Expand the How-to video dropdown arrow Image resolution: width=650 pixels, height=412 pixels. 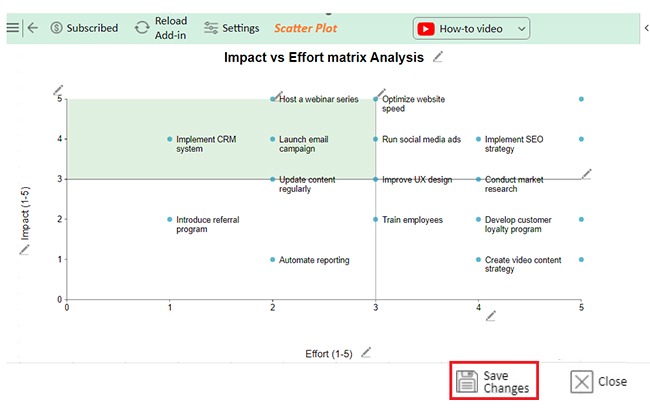(521, 29)
